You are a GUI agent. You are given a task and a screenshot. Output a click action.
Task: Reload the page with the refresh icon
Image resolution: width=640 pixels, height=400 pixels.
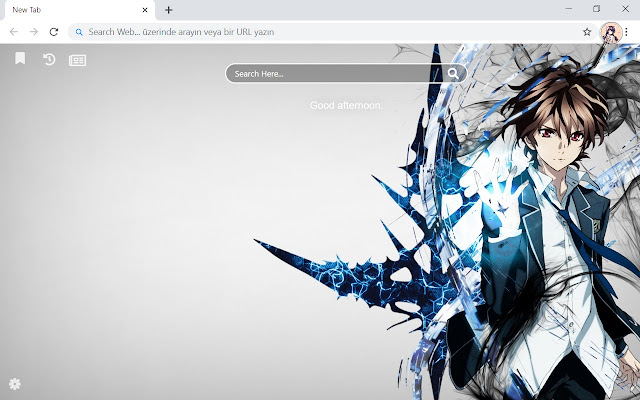click(x=53, y=32)
